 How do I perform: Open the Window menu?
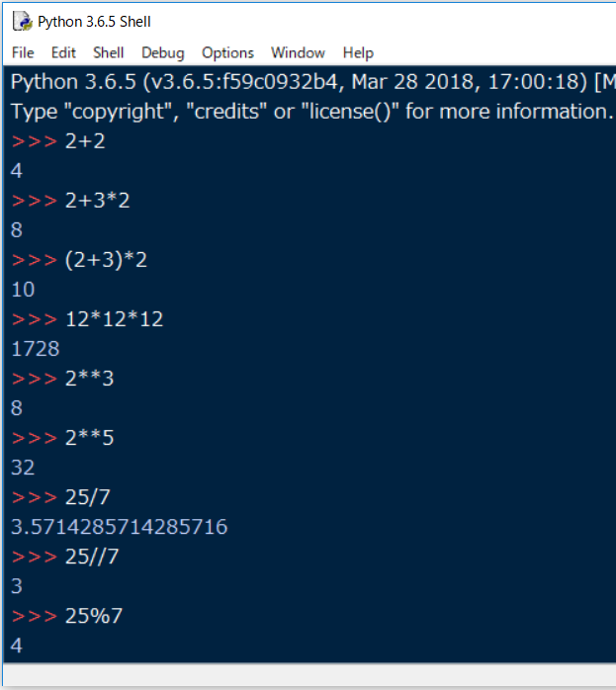click(x=298, y=52)
